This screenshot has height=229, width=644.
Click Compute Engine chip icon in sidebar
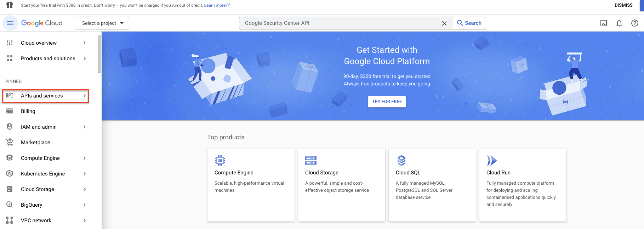10,158
